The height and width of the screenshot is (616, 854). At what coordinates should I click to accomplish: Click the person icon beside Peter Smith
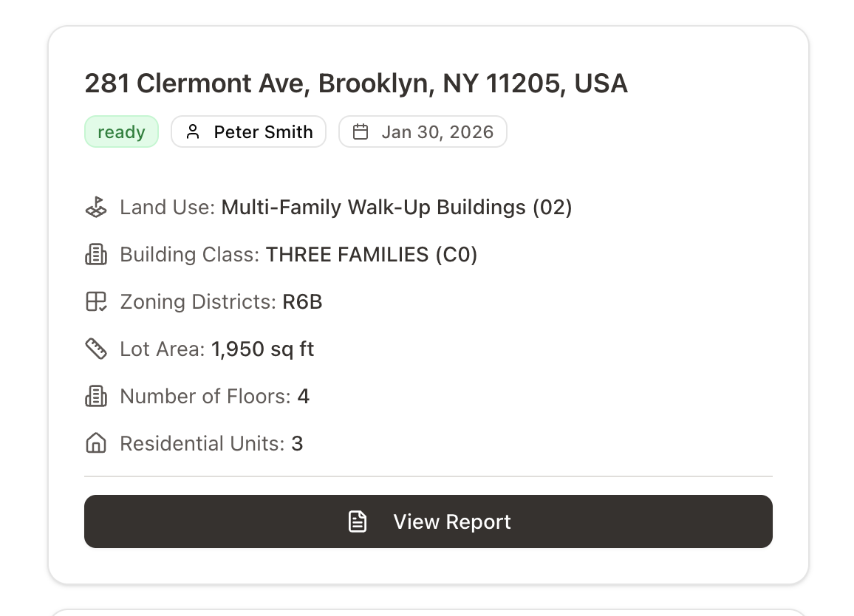(193, 132)
